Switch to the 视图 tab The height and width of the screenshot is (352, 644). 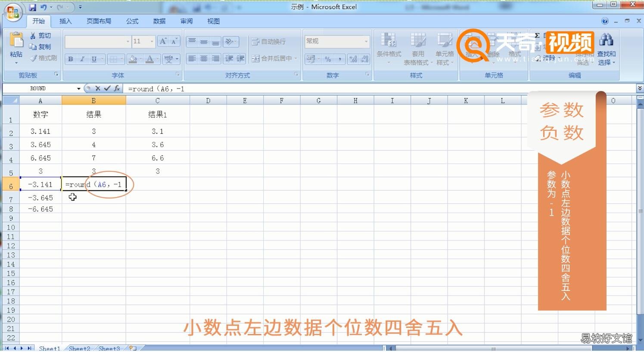213,21
